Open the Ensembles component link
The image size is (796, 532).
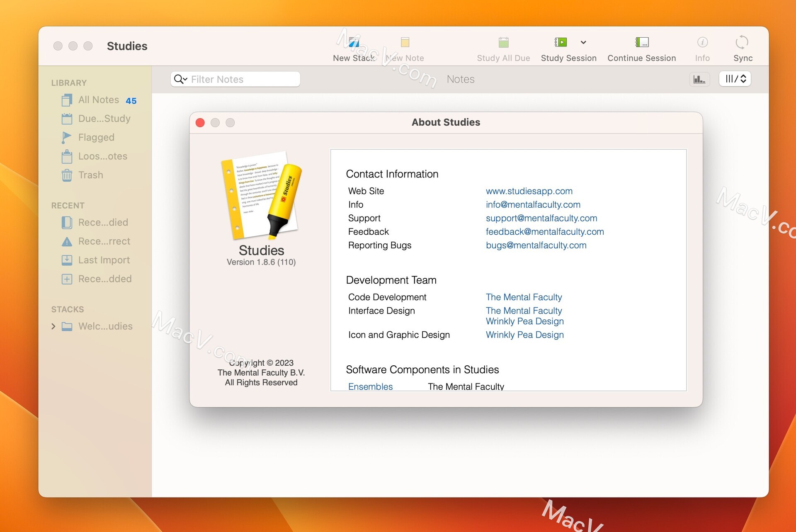(370, 386)
